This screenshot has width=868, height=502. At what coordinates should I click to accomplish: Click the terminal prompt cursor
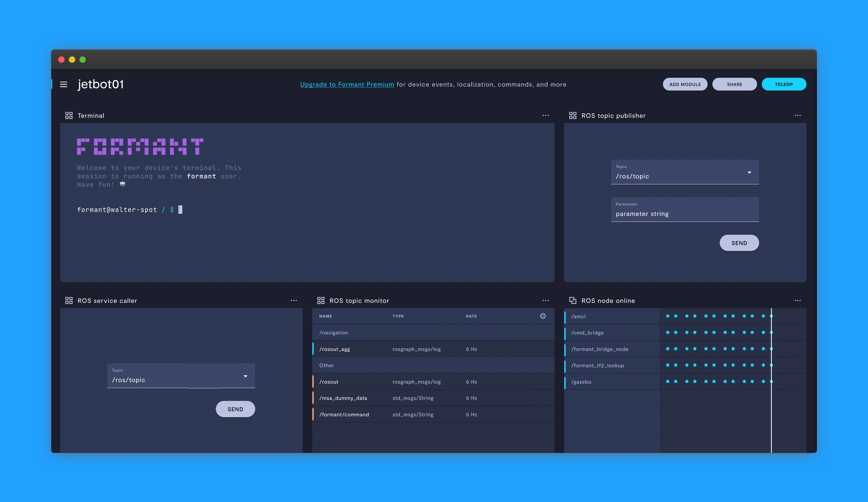180,210
